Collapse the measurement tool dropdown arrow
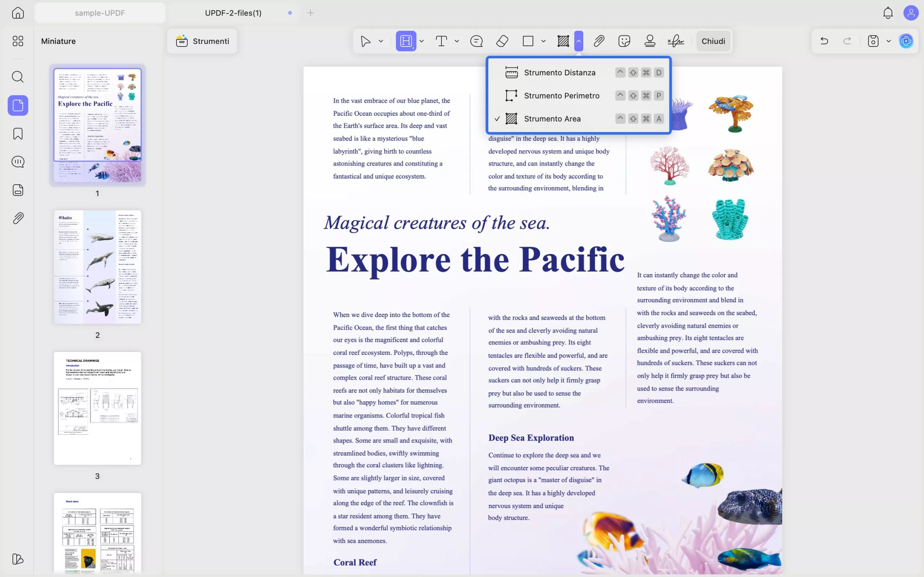The image size is (924, 577). (x=579, y=41)
